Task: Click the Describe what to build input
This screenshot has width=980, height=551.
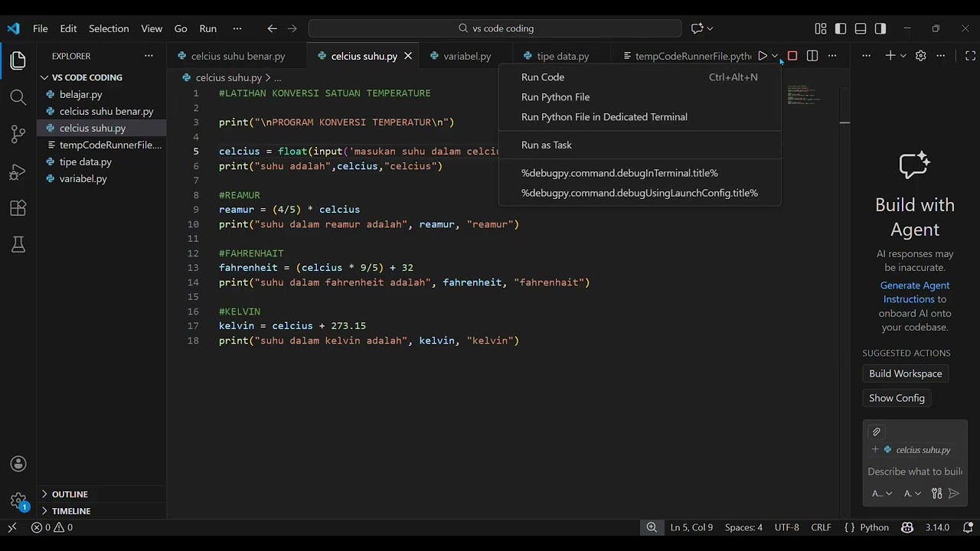Action: click(915, 471)
